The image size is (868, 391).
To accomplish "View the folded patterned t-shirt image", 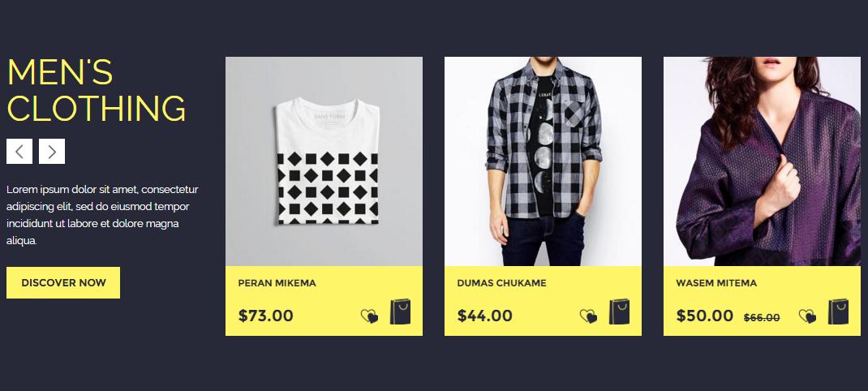I will pyautogui.click(x=324, y=161).
